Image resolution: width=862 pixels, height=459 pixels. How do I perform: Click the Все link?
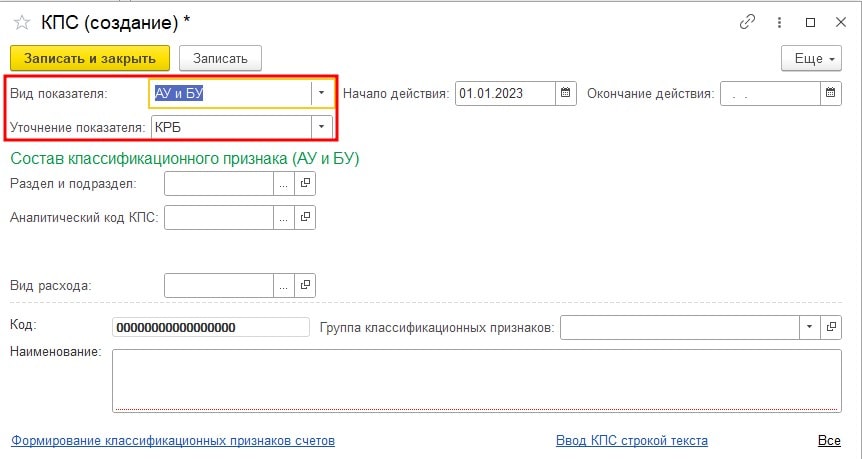(829, 441)
